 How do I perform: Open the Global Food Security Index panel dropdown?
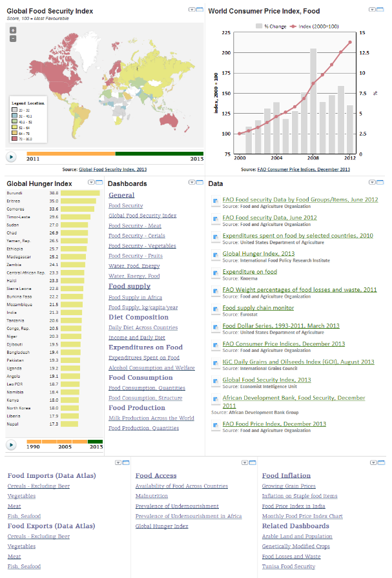pyautogui.click(x=192, y=10)
